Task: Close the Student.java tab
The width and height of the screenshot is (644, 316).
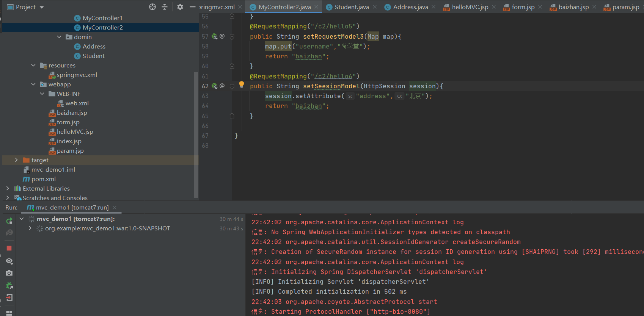Action: (375, 7)
